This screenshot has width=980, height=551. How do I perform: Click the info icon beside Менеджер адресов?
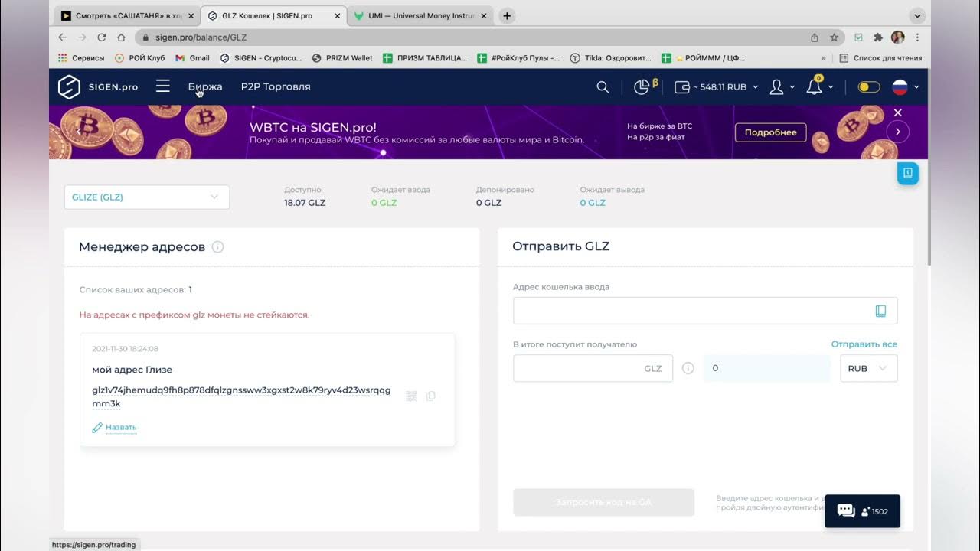point(217,247)
